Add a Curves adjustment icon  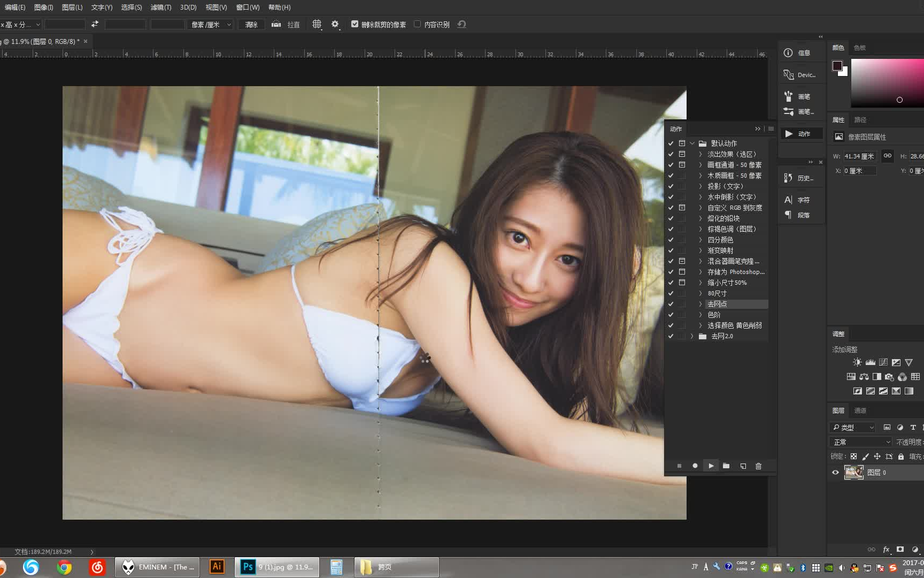click(x=883, y=362)
